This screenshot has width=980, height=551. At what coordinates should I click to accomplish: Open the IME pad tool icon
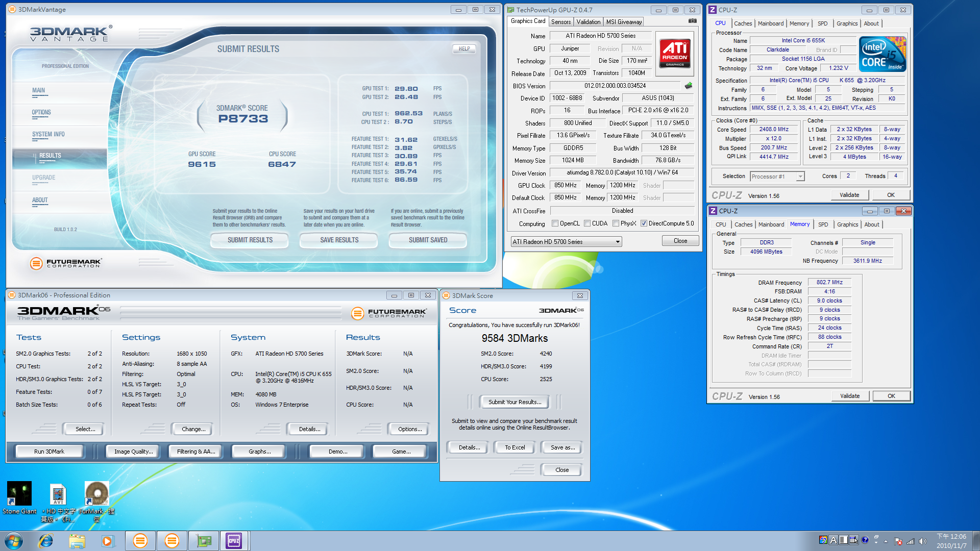point(853,540)
